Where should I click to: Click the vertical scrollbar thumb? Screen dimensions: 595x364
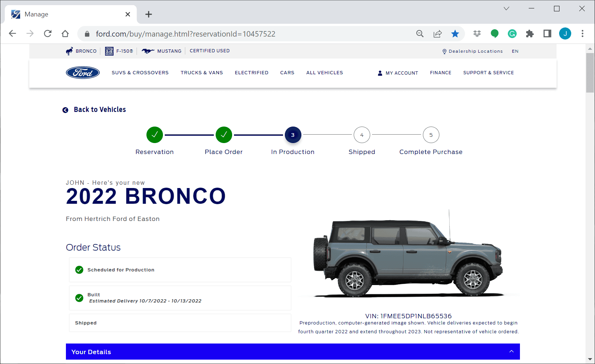[x=590, y=73]
